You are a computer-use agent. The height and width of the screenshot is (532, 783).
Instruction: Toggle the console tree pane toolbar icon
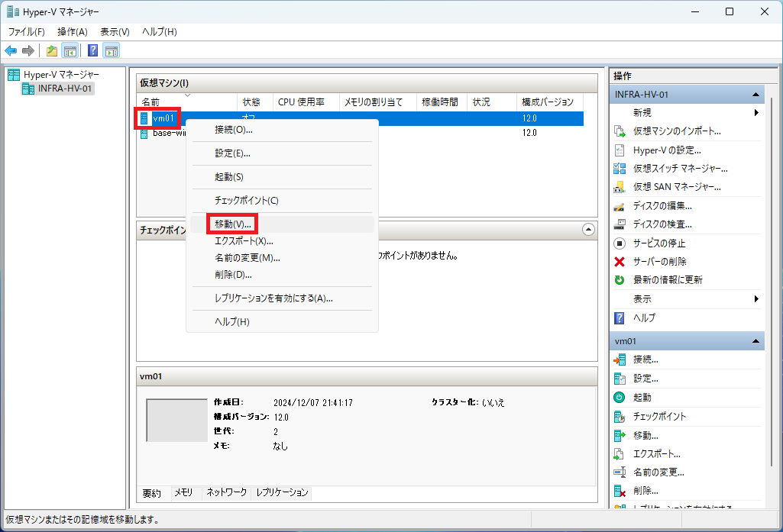70,50
